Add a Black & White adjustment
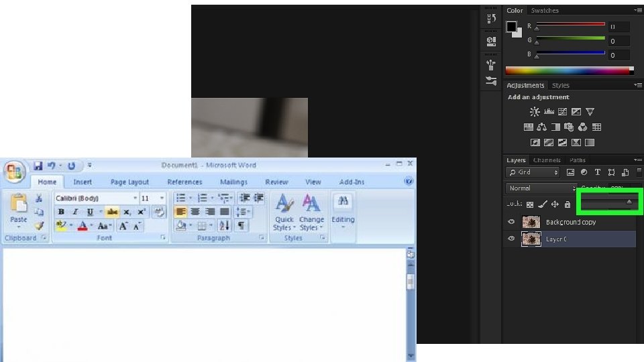 pos(555,127)
